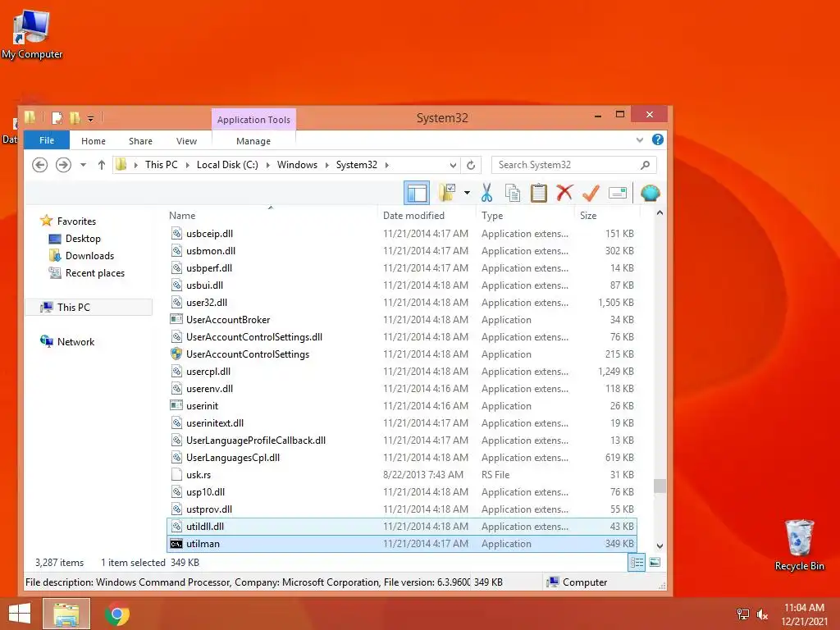Open the quick access toolbar customize dropdown
Viewport: 840px width, 630px height.
coord(90,118)
